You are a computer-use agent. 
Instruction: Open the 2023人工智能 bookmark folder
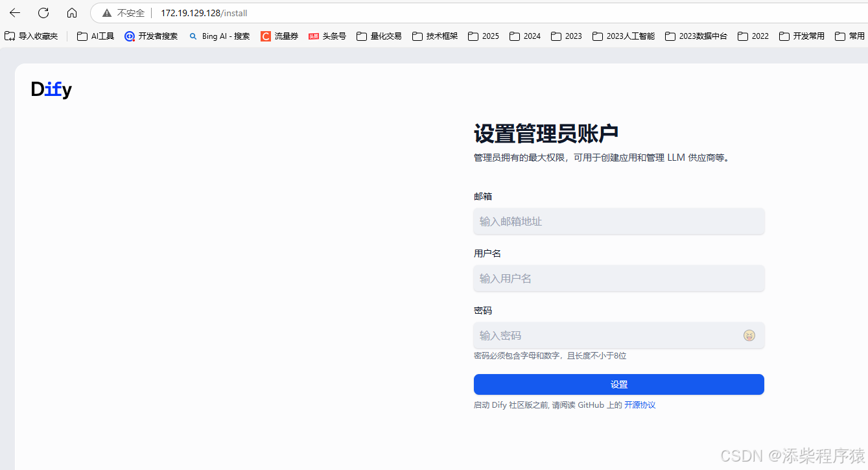click(624, 36)
